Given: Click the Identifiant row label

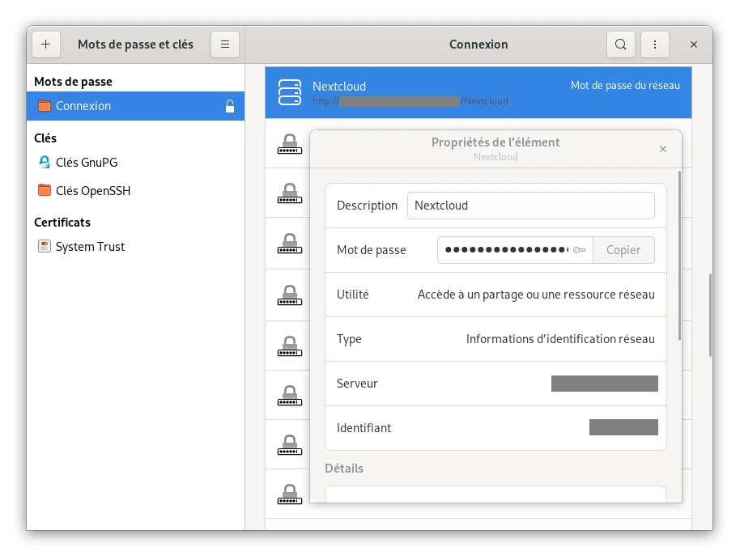Looking at the screenshot, I should click(364, 428).
